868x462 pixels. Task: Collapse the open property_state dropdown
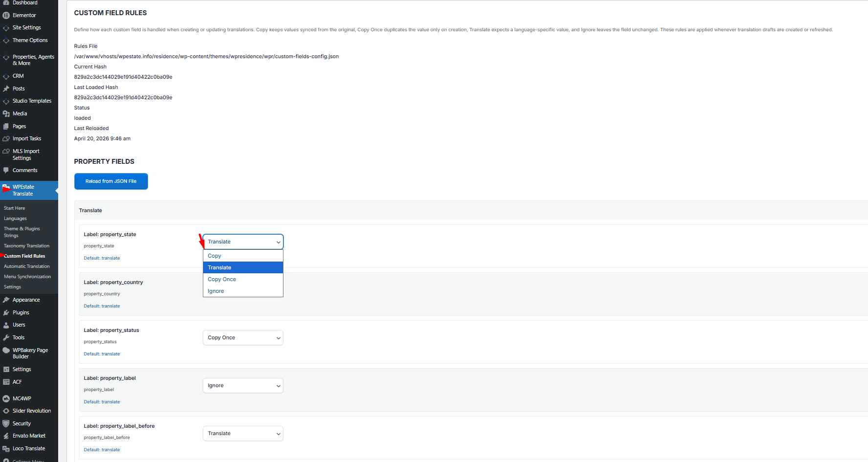coord(243,242)
